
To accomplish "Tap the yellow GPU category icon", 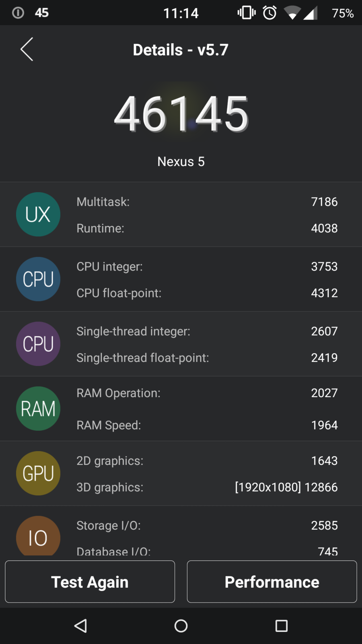I will pyautogui.click(x=38, y=473).
